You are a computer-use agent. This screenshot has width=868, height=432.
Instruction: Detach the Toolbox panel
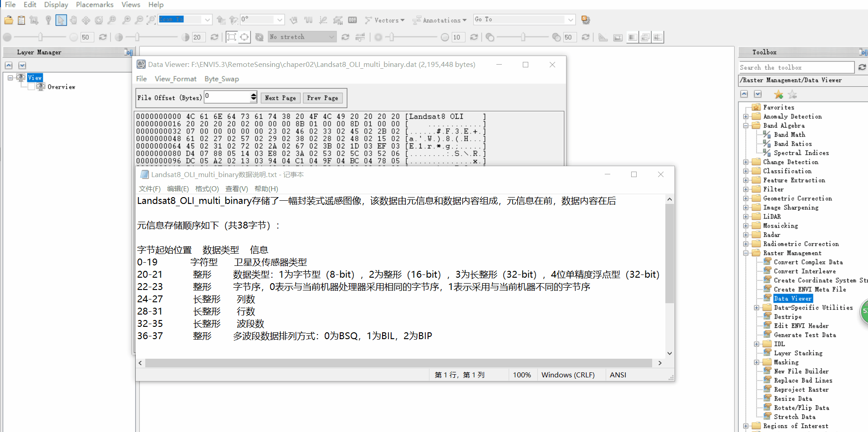coord(863,52)
